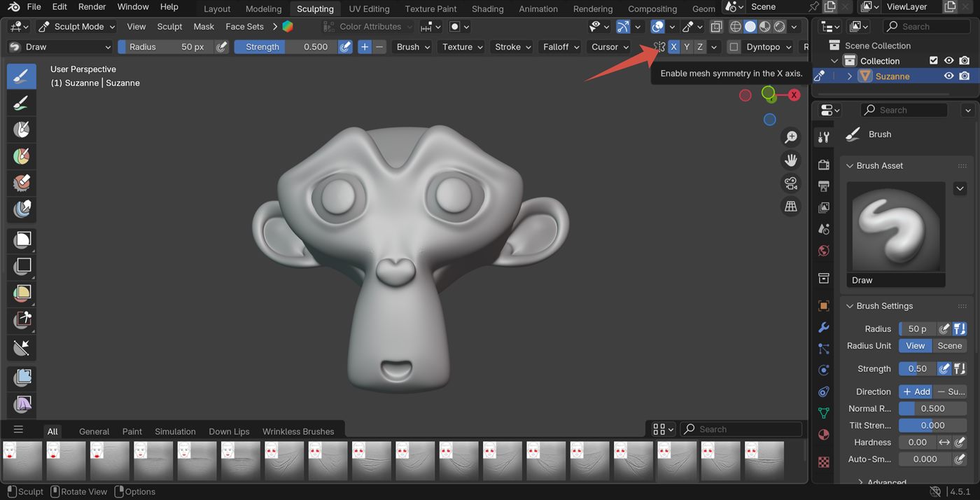The image size is (980, 500).
Task: Toggle camera view with camera icon
Action: (791, 183)
